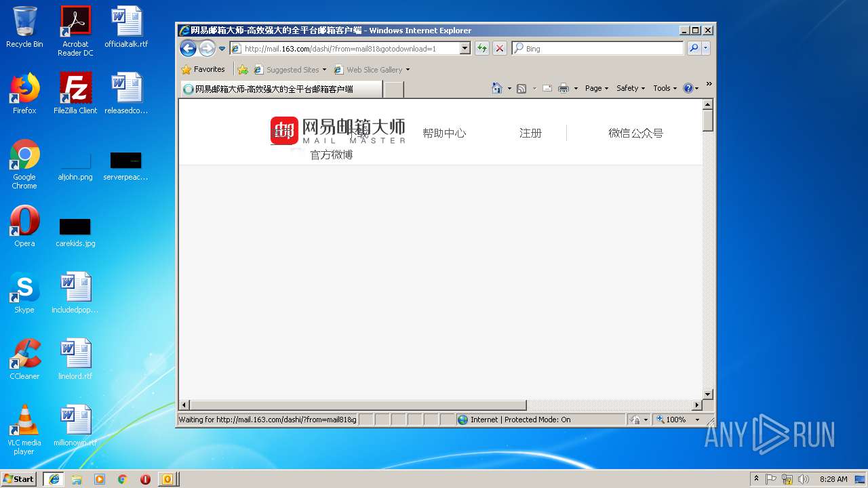The image size is (868, 488).
Task: Go forward with the IE Forward arrow
Action: coord(207,48)
